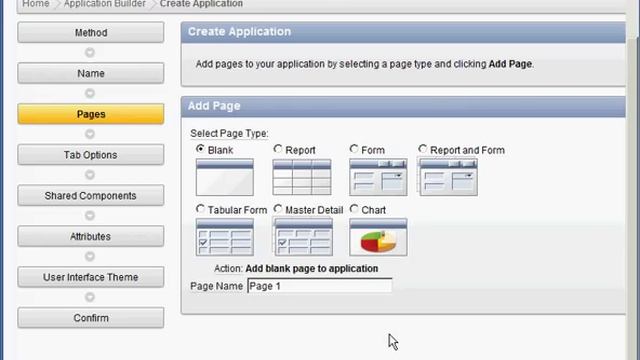Go to the Method wizard step

[91, 33]
